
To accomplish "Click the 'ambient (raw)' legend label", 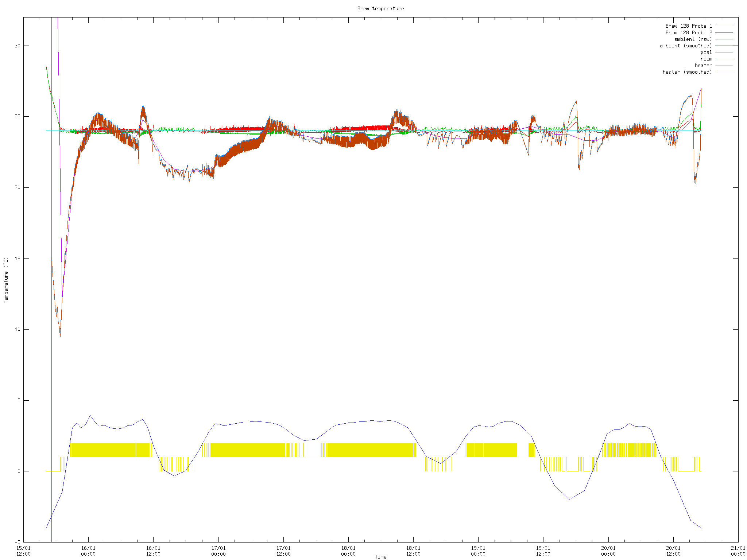I will click(x=693, y=39).
